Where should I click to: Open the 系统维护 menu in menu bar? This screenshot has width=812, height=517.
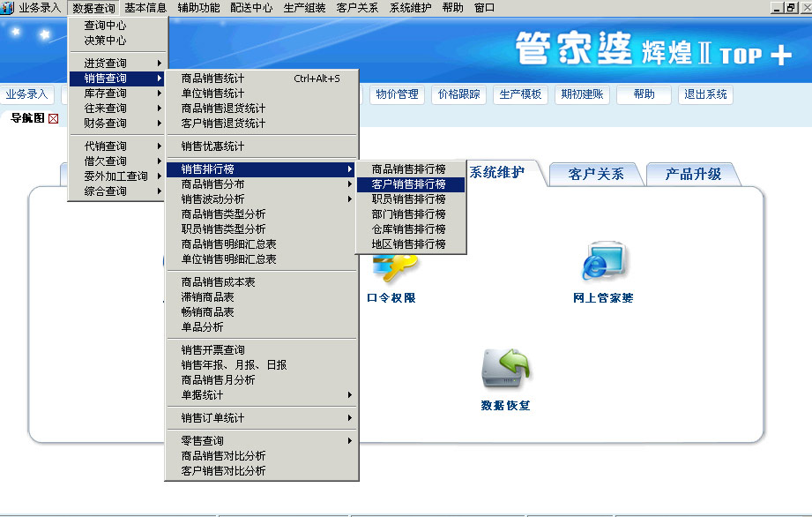410,8
